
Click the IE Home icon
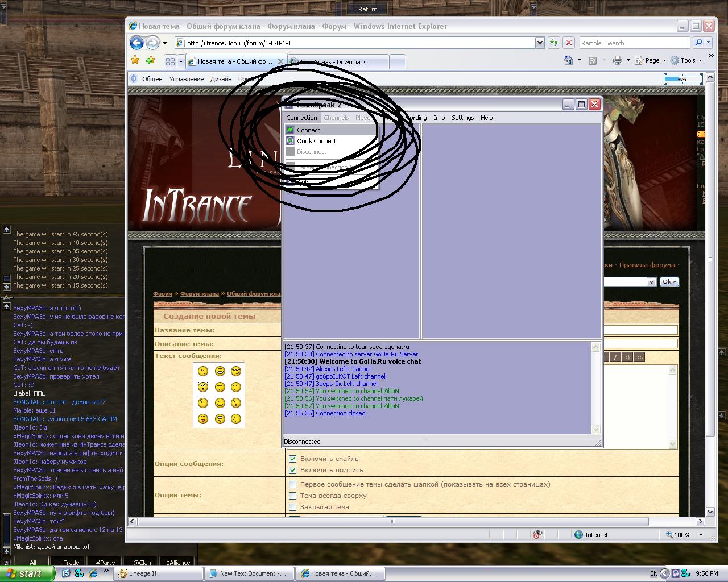(569, 60)
